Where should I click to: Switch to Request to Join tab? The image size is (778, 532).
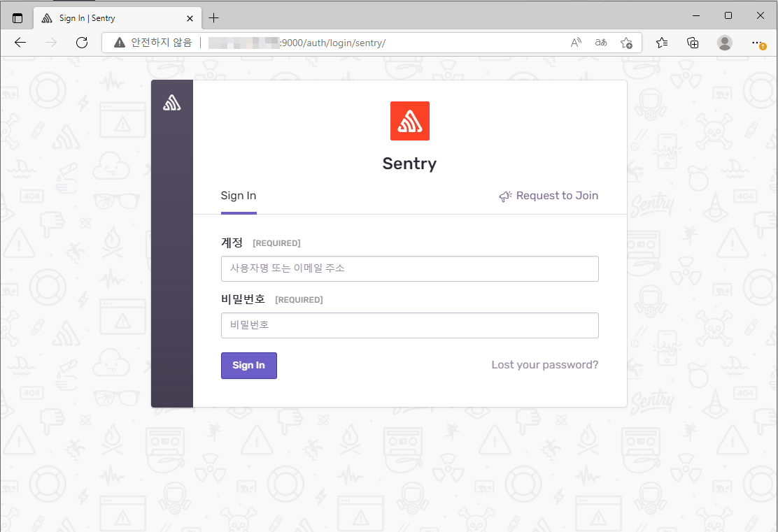click(x=549, y=196)
